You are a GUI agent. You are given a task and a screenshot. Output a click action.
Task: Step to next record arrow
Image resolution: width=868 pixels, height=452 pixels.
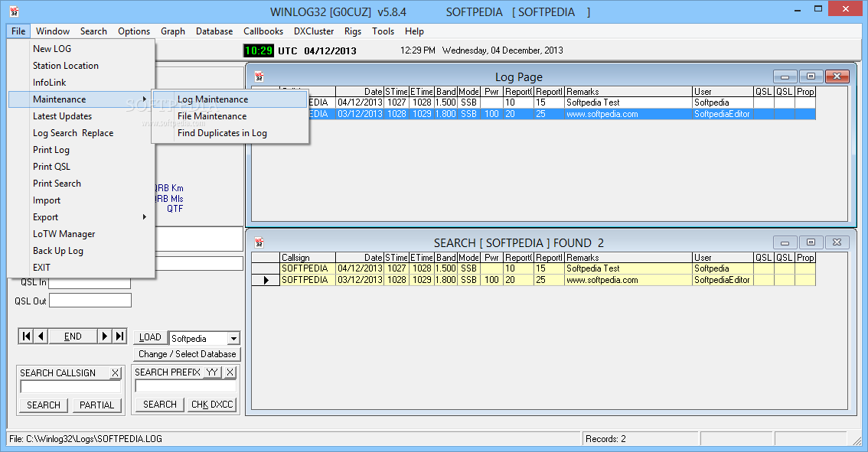click(x=104, y=336)
